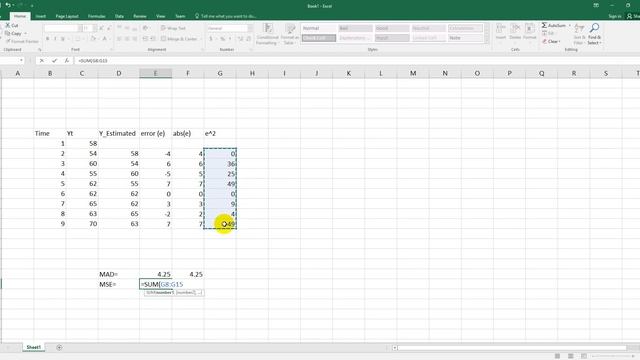The image size is (640, 360).
Task: Select column E header
Action: click(156, 73)
